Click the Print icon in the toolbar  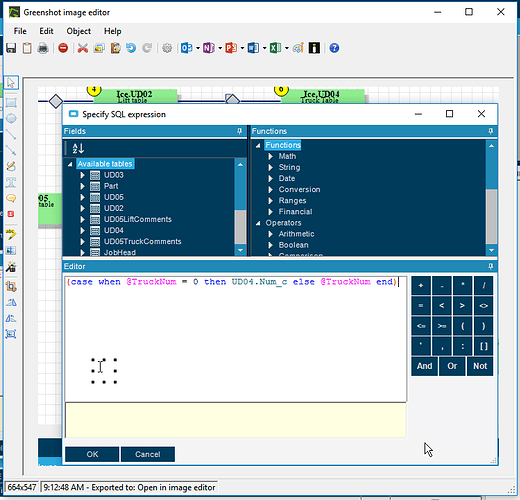click(43, 48)
